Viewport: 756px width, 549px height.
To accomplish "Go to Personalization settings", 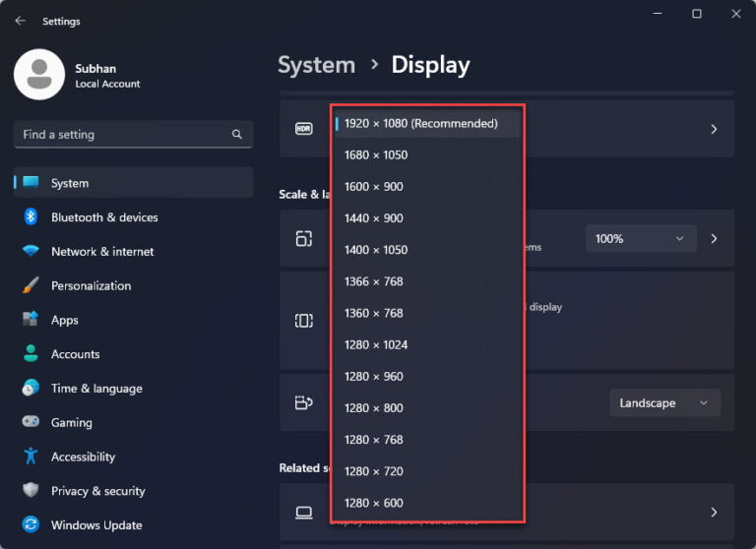I will click(91, 286).
